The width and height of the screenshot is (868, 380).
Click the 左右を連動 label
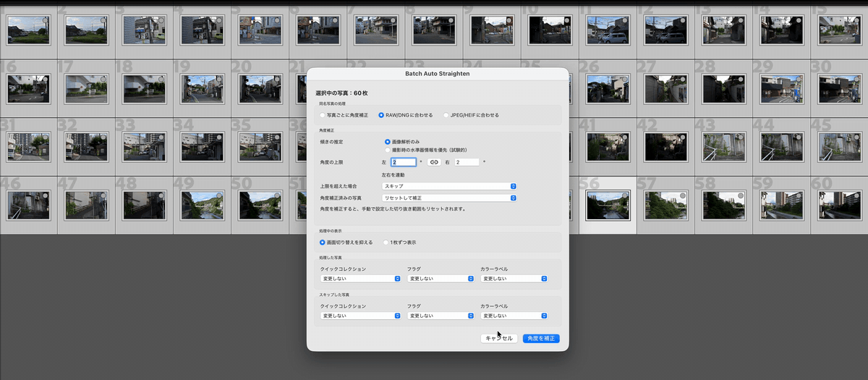pos(393,174)
